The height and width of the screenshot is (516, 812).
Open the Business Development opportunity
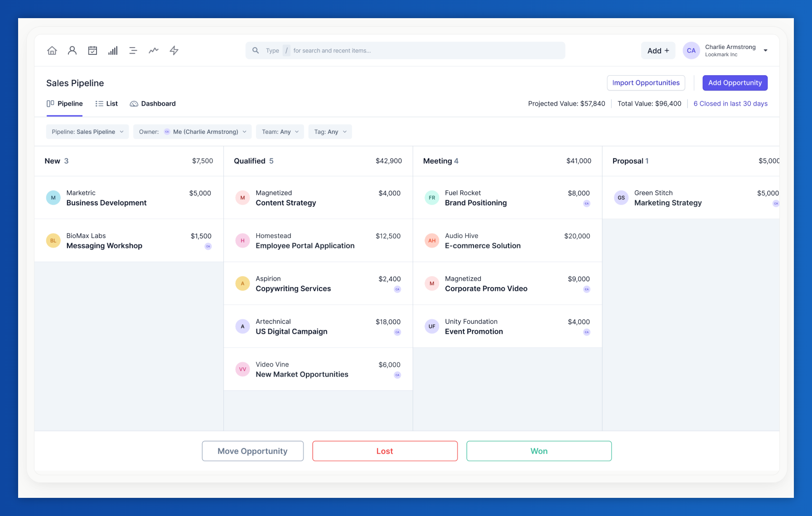(129, 198)
